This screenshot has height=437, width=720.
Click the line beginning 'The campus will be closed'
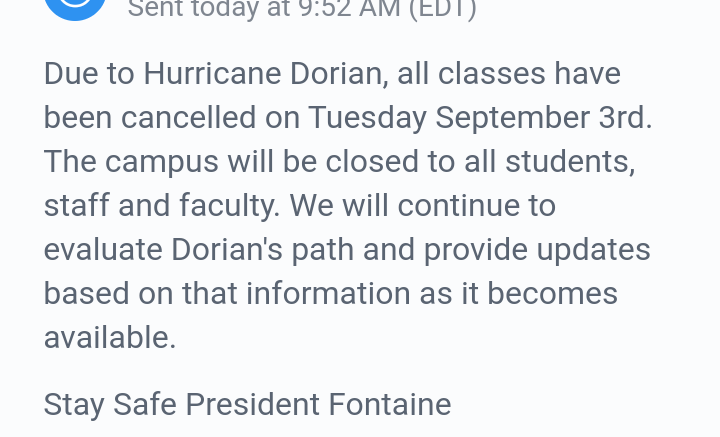pos(340,162)
